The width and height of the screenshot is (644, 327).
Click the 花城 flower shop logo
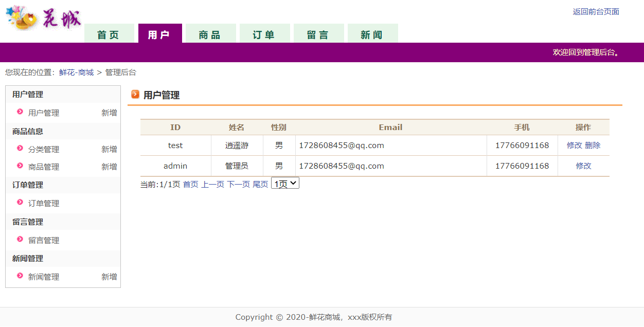coord(43,16)
